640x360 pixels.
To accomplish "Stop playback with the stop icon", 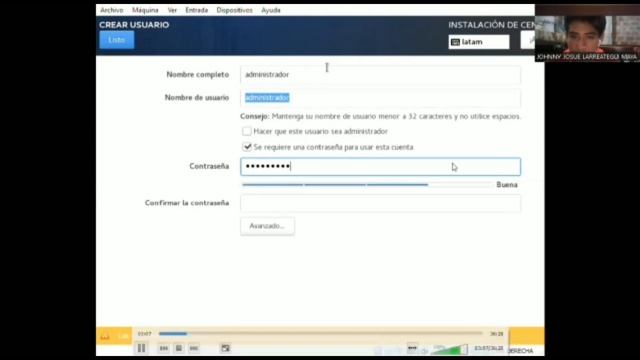I will click(x=178, y=349).
